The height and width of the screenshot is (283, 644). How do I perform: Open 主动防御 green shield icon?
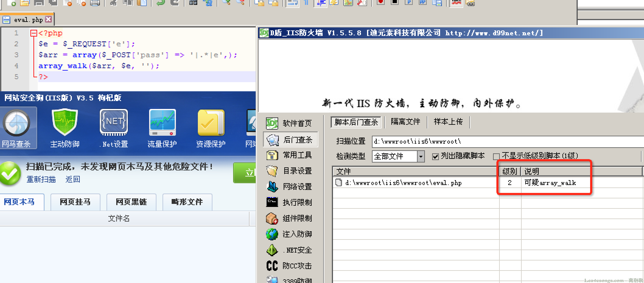[x=65, y=122]
